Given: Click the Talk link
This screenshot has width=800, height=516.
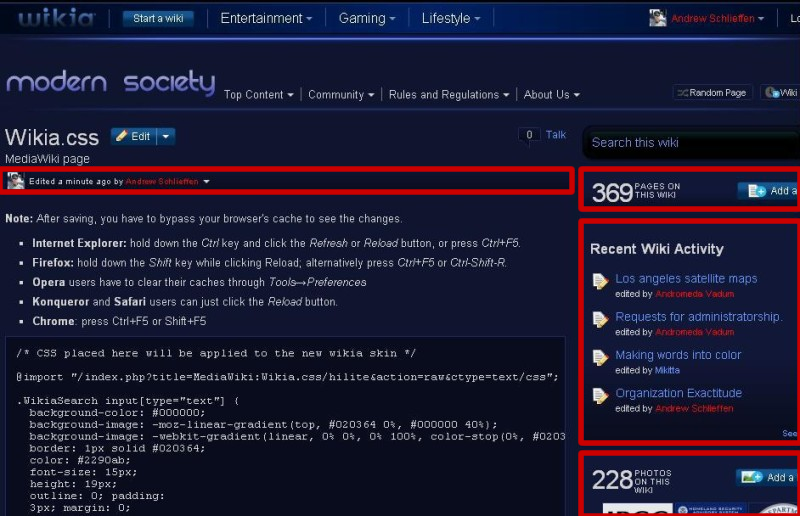Looking at the screenshot, I should [556, 135].
